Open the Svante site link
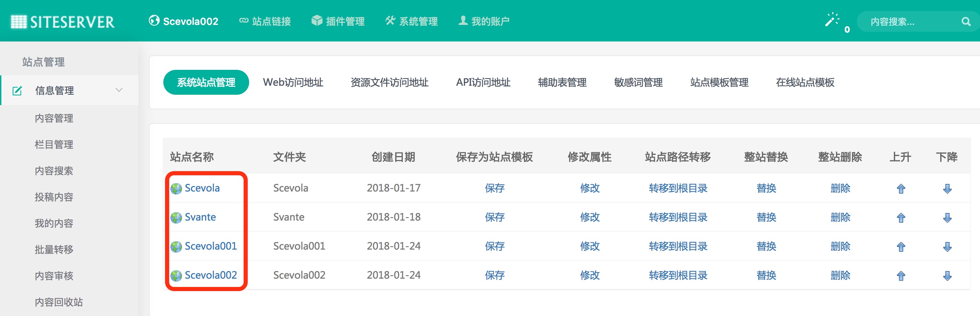 pyautogui.click(x=200, y=217)
